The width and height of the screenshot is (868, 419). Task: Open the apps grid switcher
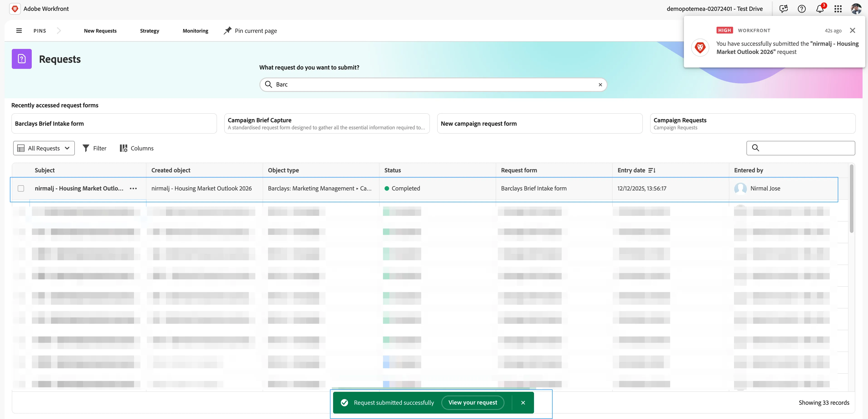click(838, 9)
